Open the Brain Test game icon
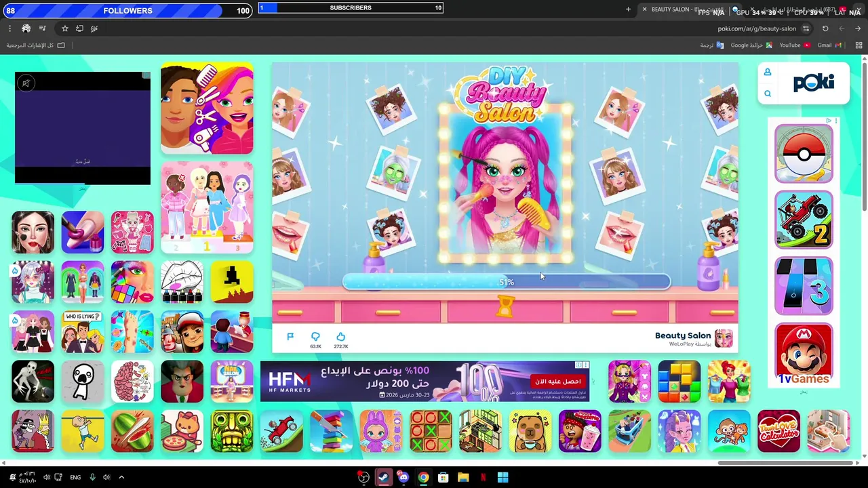This screenshot has width=868, height=488. (x=132, y=382)
